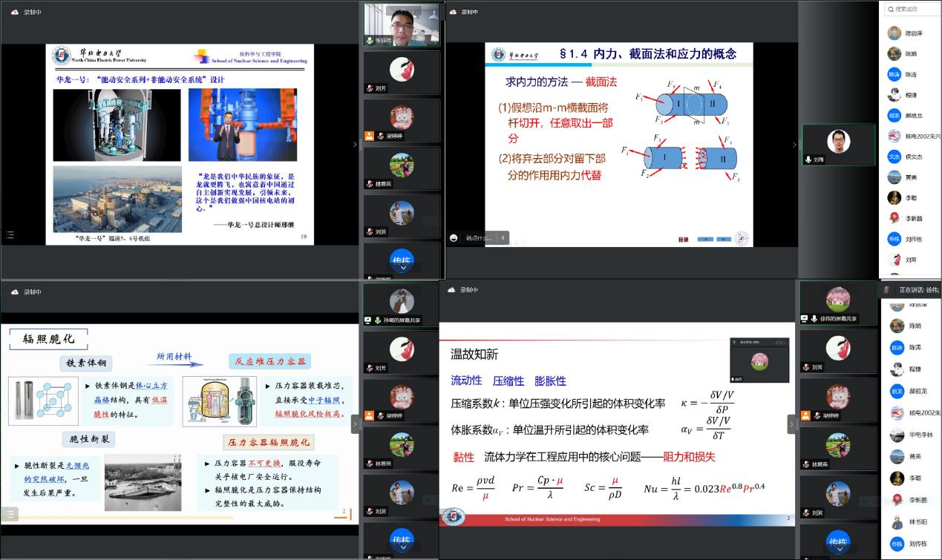Screen dimensions: 942x560
Task: Select 陈剑泽 in the members list
Action: tap(914, 33)
